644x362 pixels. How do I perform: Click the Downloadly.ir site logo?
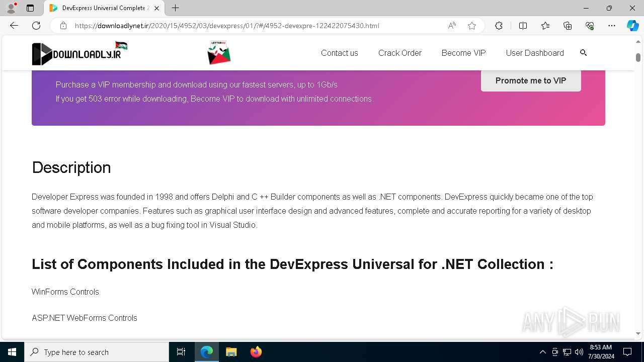tap(79, 53)
